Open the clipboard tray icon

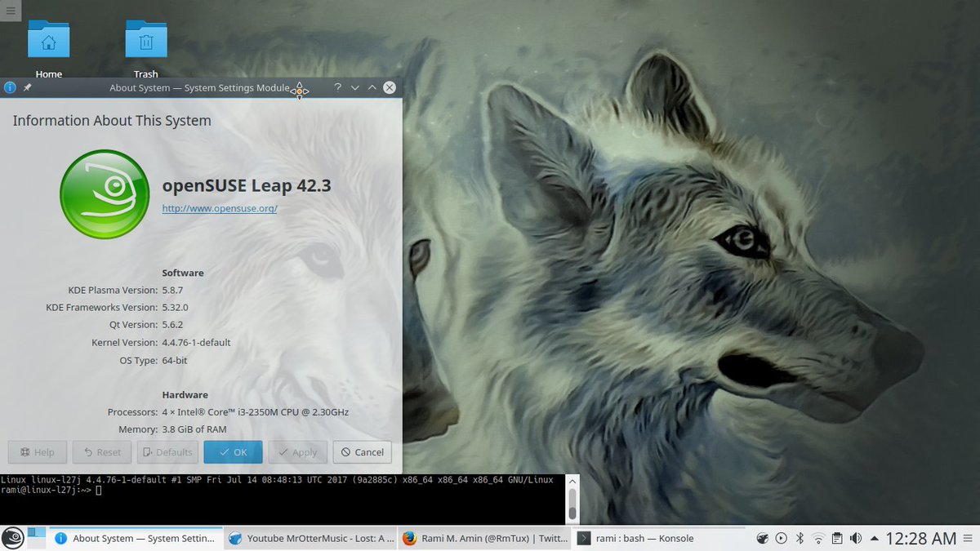[837, 539]
